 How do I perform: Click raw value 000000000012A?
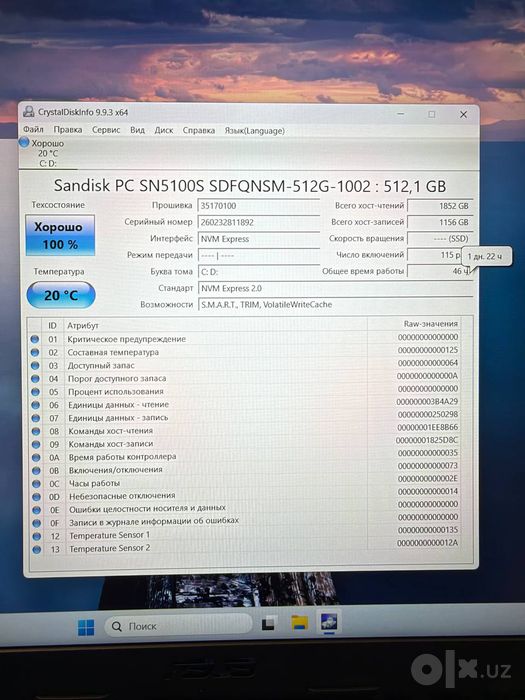428,543
